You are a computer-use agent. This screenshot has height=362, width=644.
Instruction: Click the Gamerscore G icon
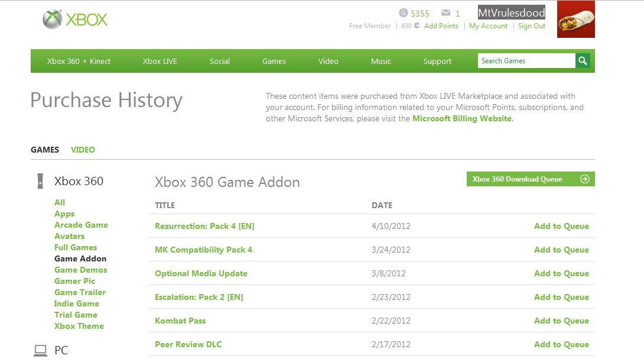tap(404, 13)
